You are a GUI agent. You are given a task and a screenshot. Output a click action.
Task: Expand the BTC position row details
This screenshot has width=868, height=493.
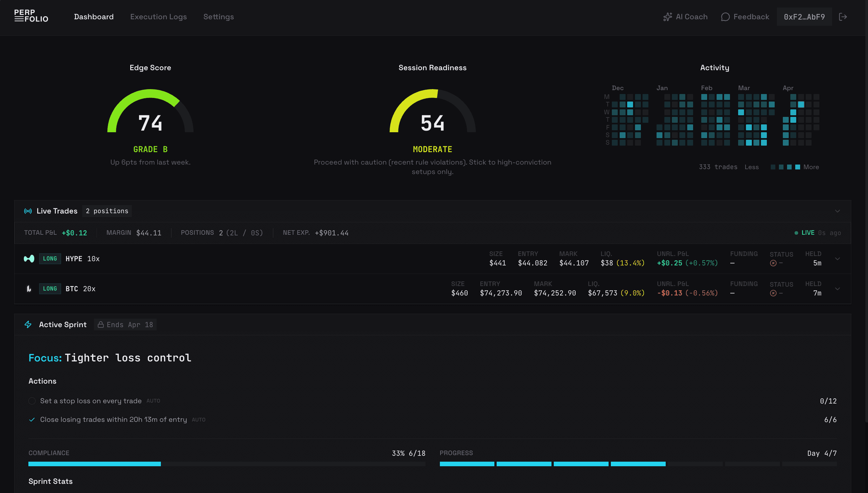pyautogui.click(x=838, y=289)
